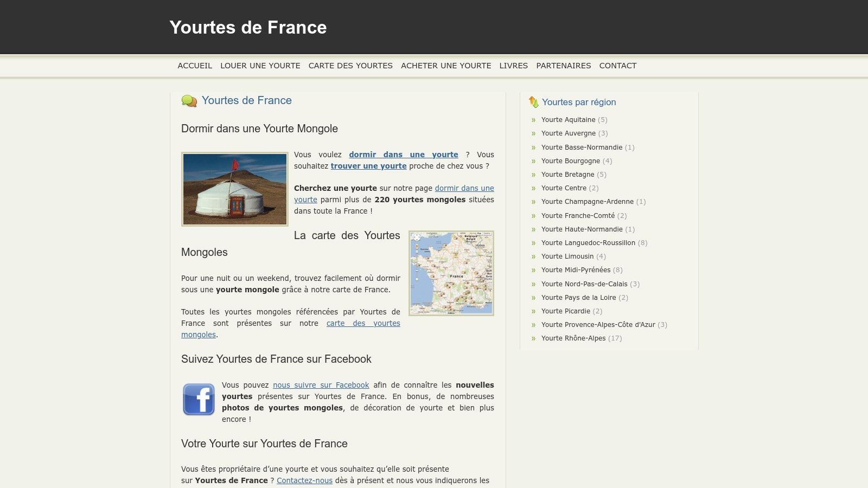Image resolution: width=868 pixels, height=488 pixels.
Task: Open Yourte Aquitaine region link
Action: pyautogui.click(x=568, y=120)
